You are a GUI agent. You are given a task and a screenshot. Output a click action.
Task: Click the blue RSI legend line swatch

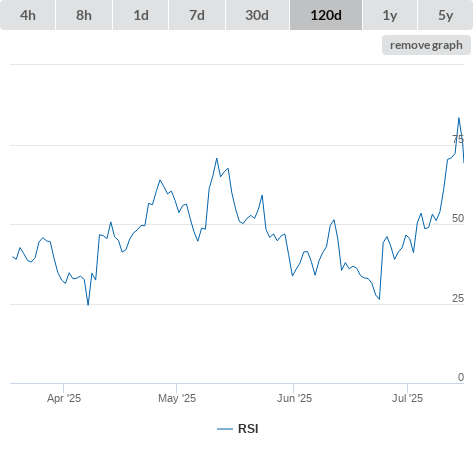[225, 429]
